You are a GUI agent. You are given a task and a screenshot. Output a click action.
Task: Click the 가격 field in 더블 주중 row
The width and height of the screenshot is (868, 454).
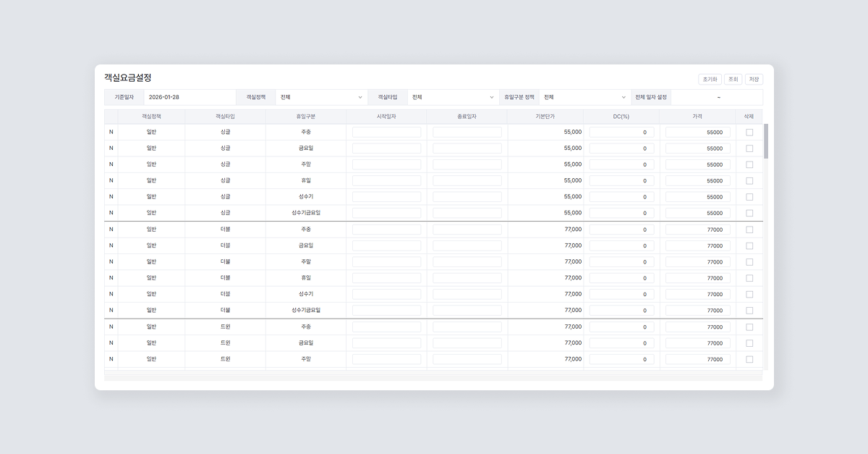click(x=698, y=230)
